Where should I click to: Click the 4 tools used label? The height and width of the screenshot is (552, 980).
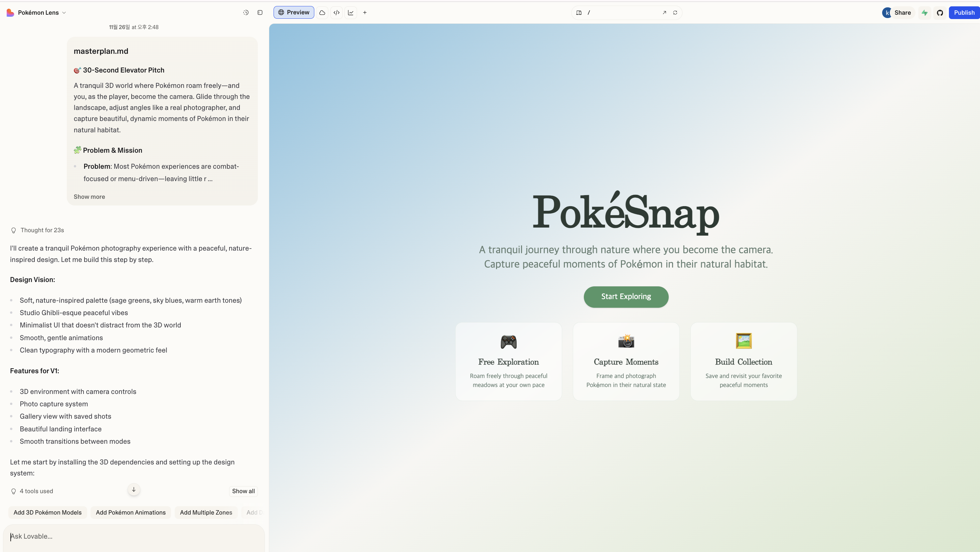coord(36,491)
